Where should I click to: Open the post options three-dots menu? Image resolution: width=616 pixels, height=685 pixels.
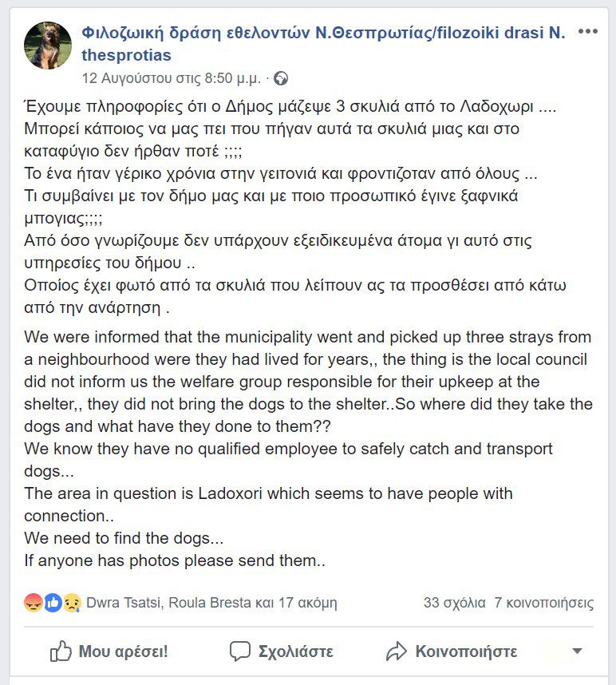587,32
